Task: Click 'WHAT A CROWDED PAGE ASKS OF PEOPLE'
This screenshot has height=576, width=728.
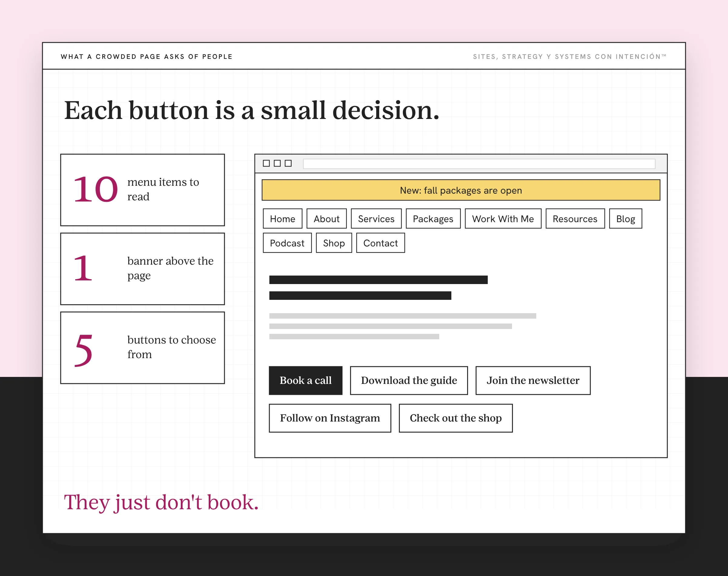Action: click(x=147, y=57)
